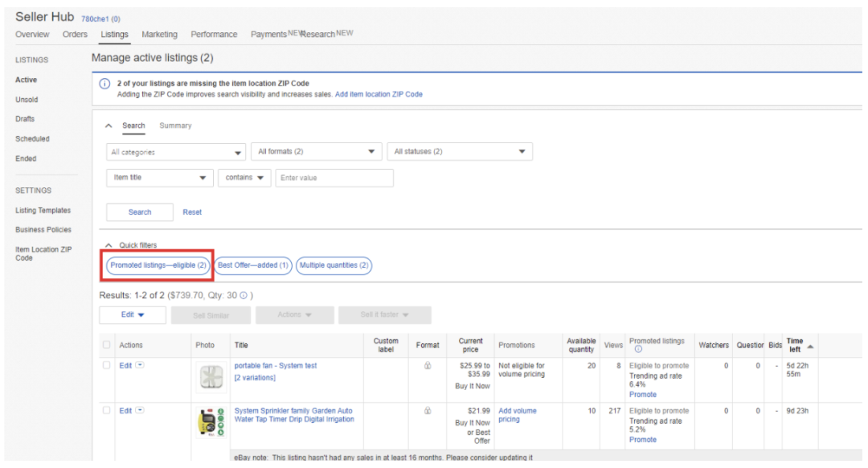
Task: Open the Item title field dropdown
Action: pyautogui.click(x=159, y=178)
